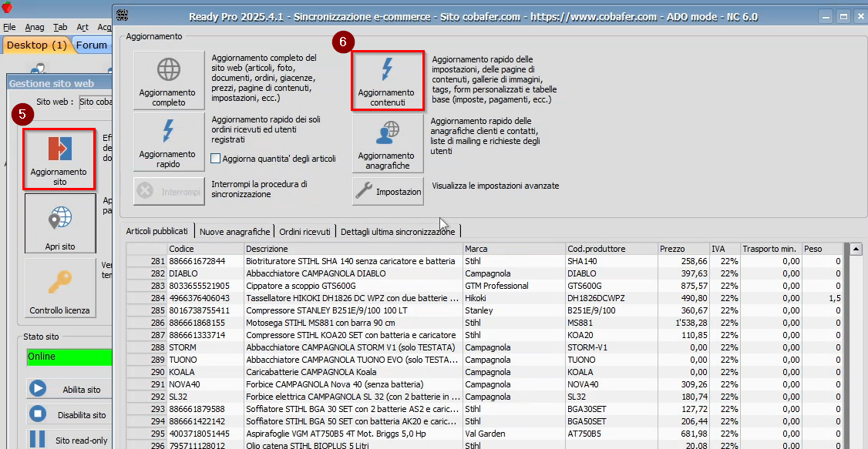The height and width of the screenshot is (449, 868).
Task: Select the Articoli pubblicati tab
Action: tap(157, 231)
